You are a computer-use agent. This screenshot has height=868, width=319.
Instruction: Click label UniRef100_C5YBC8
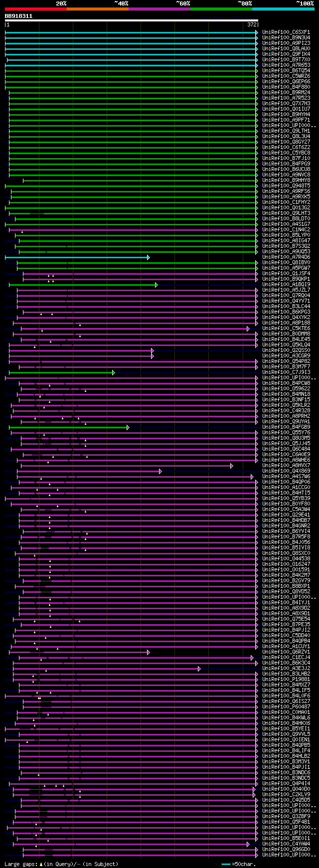pos(286,153)
